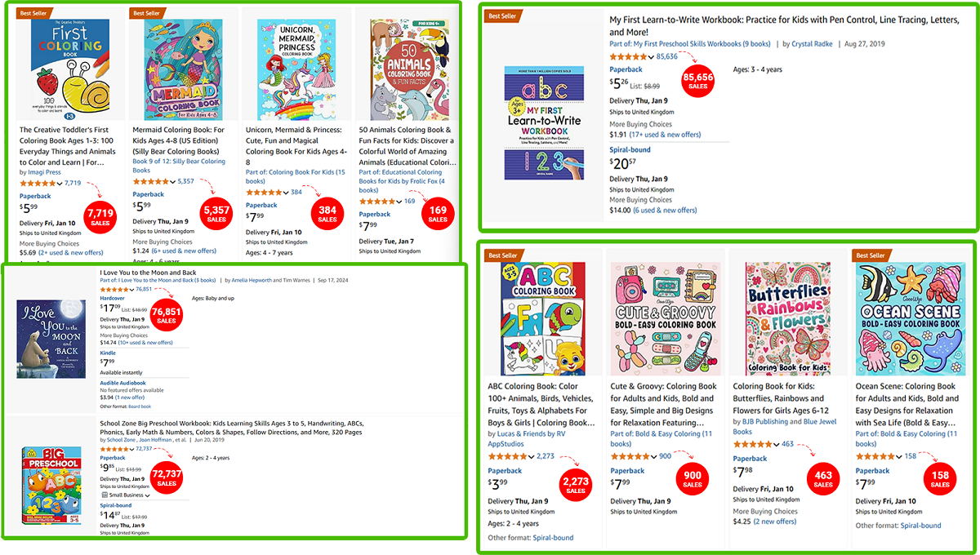Image resolution: width=980 pixels, height=555 pixels.
Task: Expand rating arrow next to 85,636 reviews
Action: pos(651,56)
